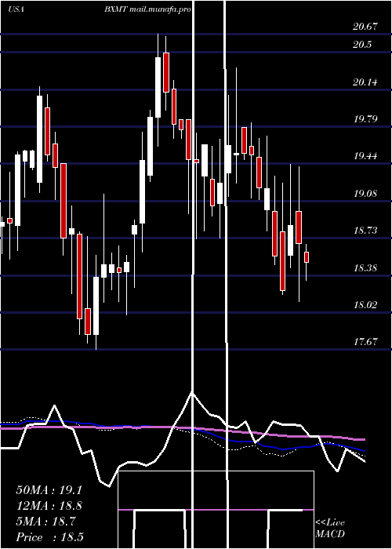Image resolution: width=392 pixels, height=549 pixels.
Task: Click the BXMT mail.munafa.pro title
Action: tap(147, 9)
